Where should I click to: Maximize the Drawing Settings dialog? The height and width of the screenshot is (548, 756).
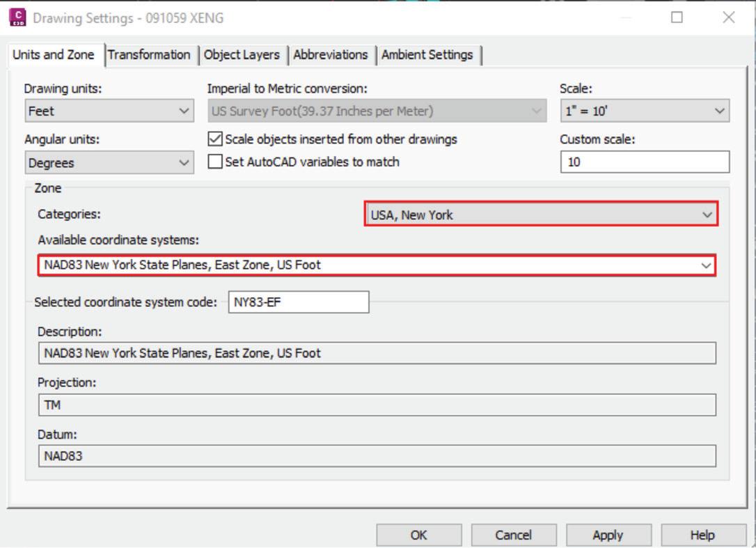tap(677, 17)
